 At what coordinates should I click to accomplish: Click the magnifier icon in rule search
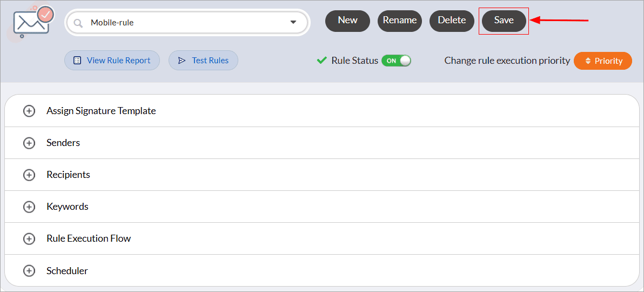(x=78, y=23)
